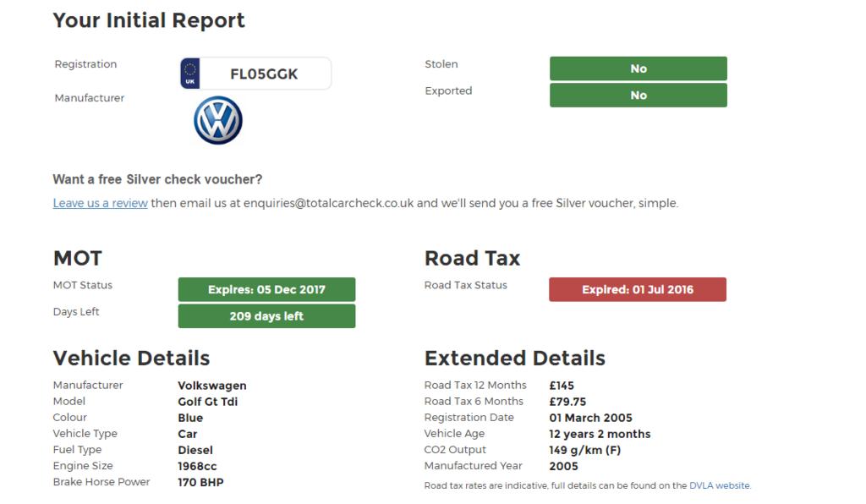Click the 'Registration Date' label
Image resolution: width=866 pixels, height=504 pixels.
click(469, 418)
